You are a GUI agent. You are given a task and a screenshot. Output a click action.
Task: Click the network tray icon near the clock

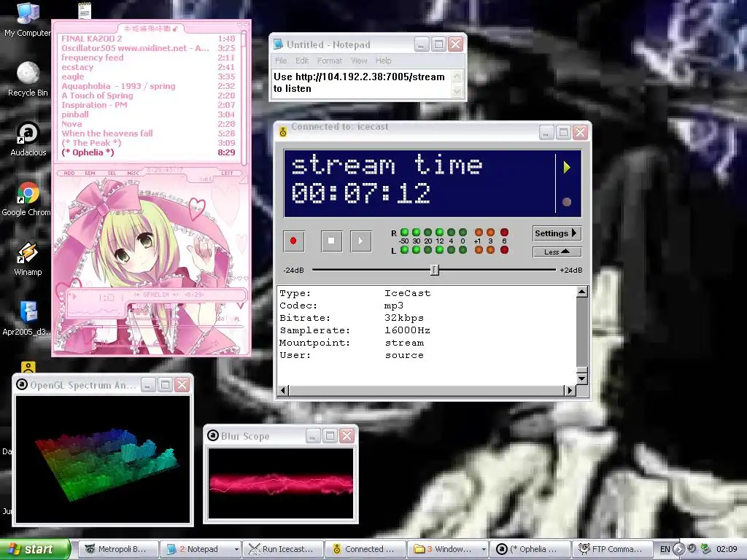(705, 549)
